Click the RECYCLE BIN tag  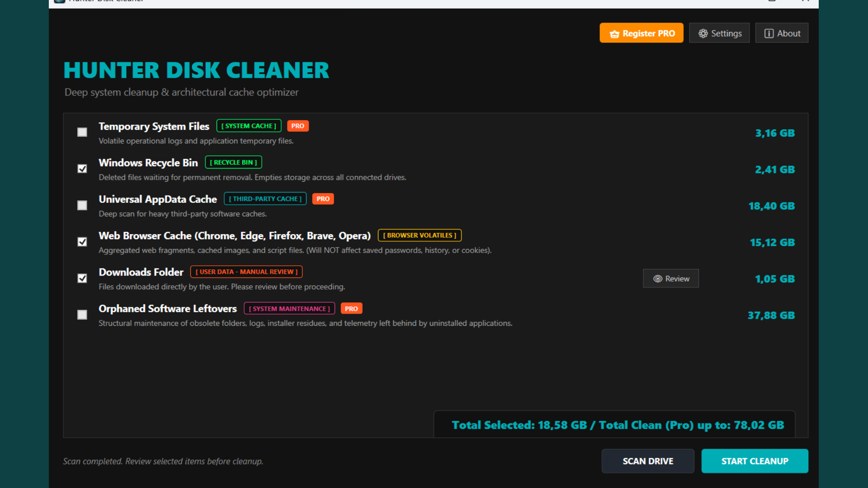(x=233, y=162)
